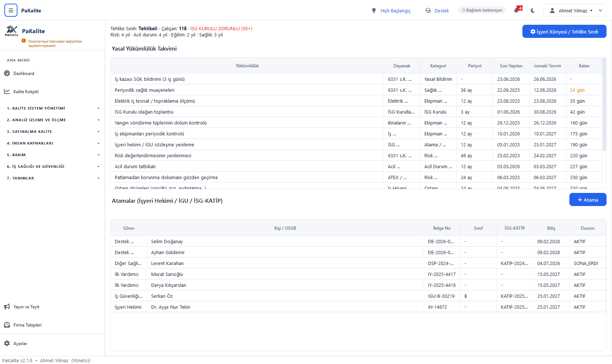Select Serkan Öz assignment row
The width and height of the screenshot is (612, 364).
click(358, 296)
